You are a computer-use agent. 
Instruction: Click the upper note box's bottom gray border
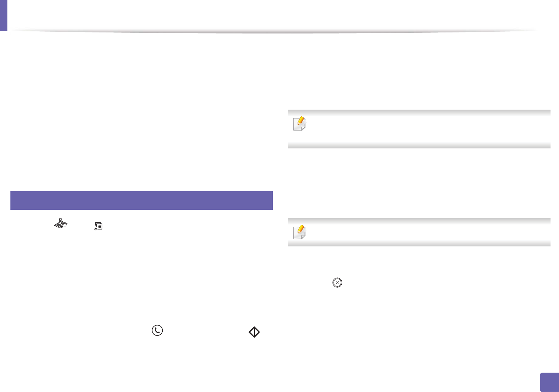(419, 146)
